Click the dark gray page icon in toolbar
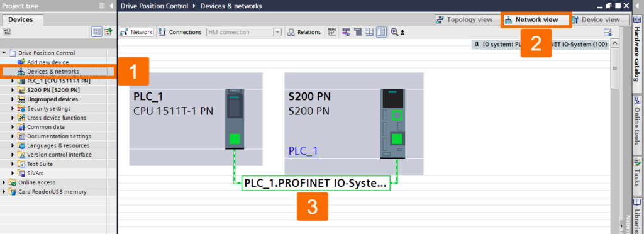 click(358, 32)
